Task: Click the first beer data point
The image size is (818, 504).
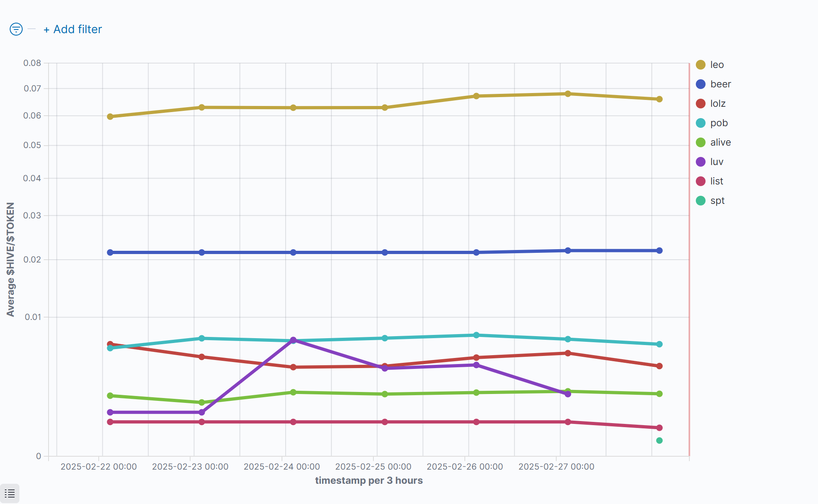Action: click(110, 252)
